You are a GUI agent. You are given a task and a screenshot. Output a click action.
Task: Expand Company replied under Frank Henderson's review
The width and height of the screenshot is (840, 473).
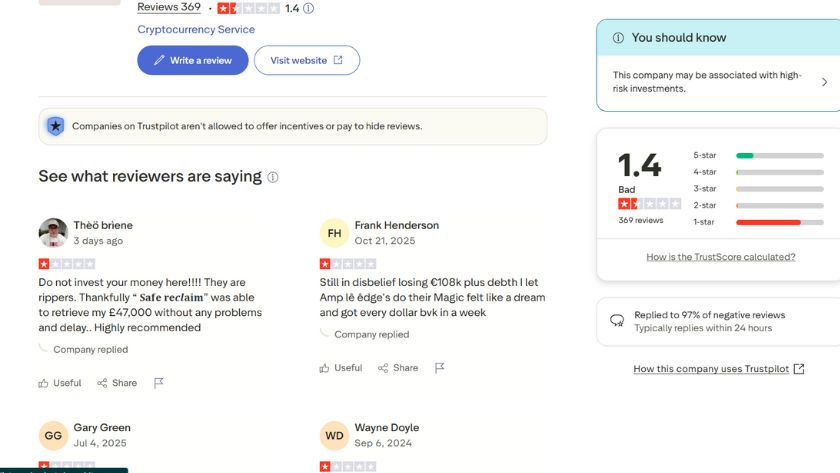pos(371,335)
